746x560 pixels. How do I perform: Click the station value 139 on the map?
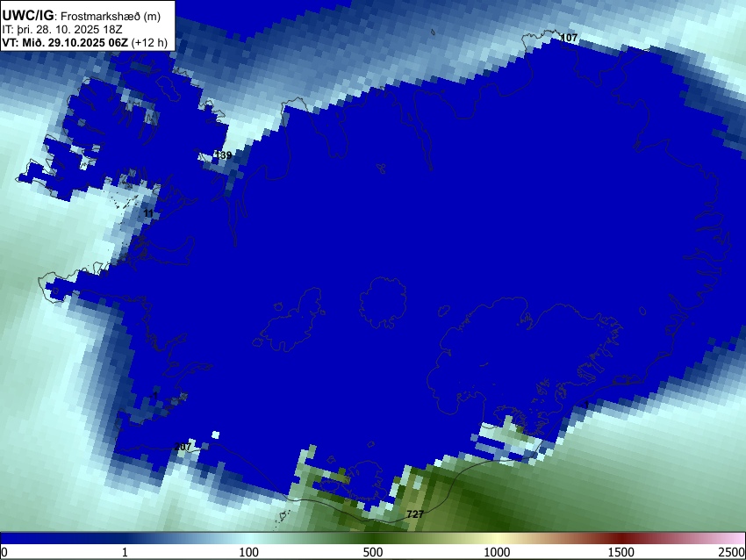point(223,154)
